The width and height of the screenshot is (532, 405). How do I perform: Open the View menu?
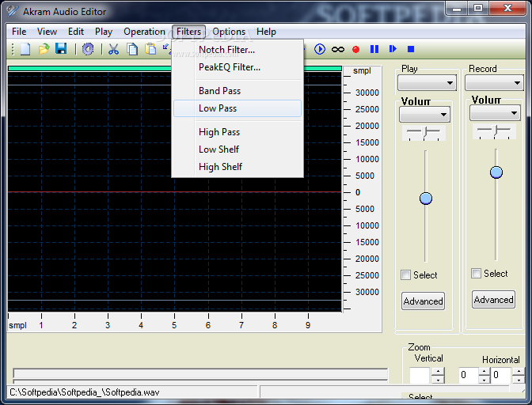tap(47, 32)
